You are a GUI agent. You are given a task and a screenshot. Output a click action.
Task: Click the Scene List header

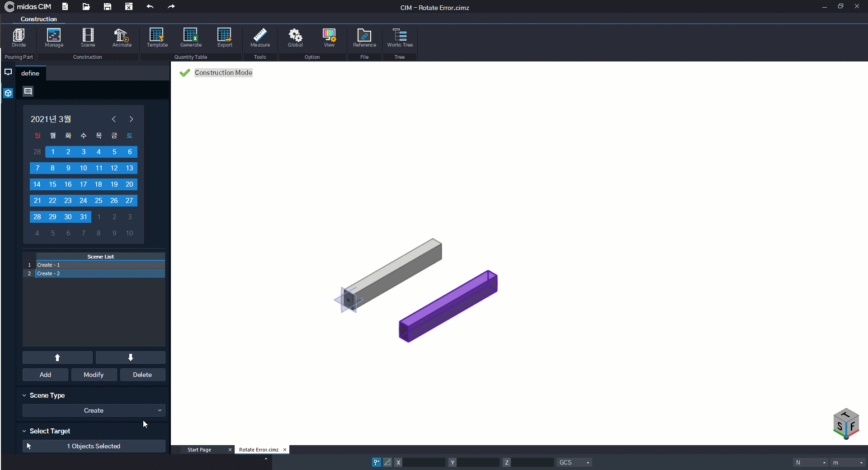[x=100, y=256]
